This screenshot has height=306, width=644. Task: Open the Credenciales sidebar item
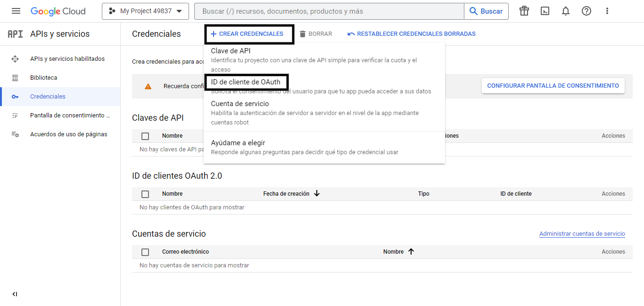pyautogui.click(x=60, y=97)
